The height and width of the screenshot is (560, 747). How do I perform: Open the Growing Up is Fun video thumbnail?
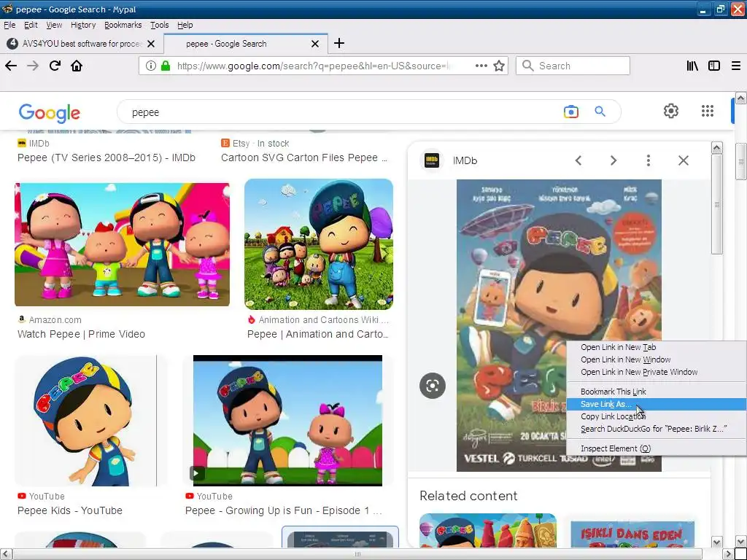[x=287, y=421]
